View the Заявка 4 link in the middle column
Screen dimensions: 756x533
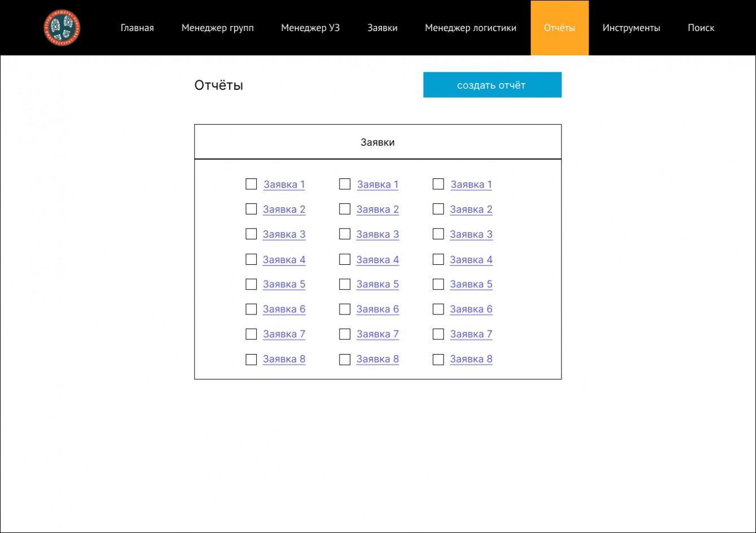point(378,260)
